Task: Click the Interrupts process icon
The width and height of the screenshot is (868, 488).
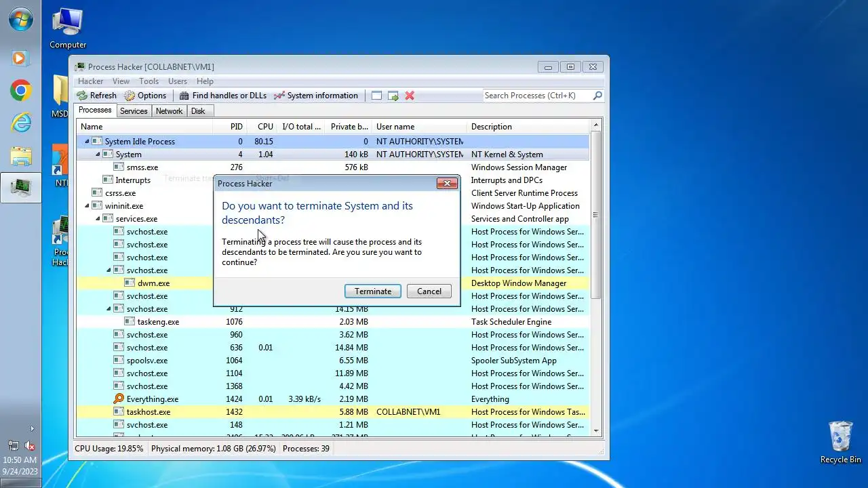Action: pos(108,180)
